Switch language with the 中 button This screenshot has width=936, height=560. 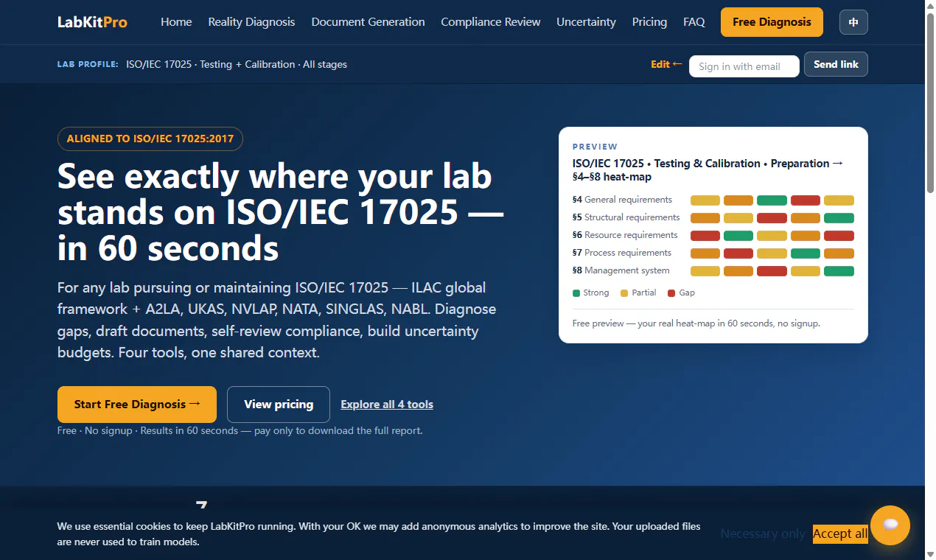coord(853,22)
